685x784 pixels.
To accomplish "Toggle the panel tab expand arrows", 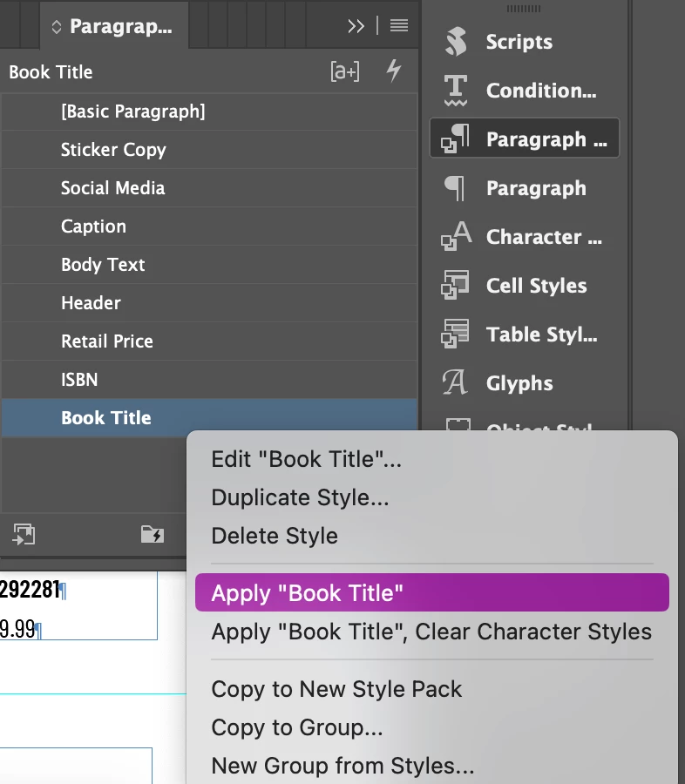I will 57,26.
